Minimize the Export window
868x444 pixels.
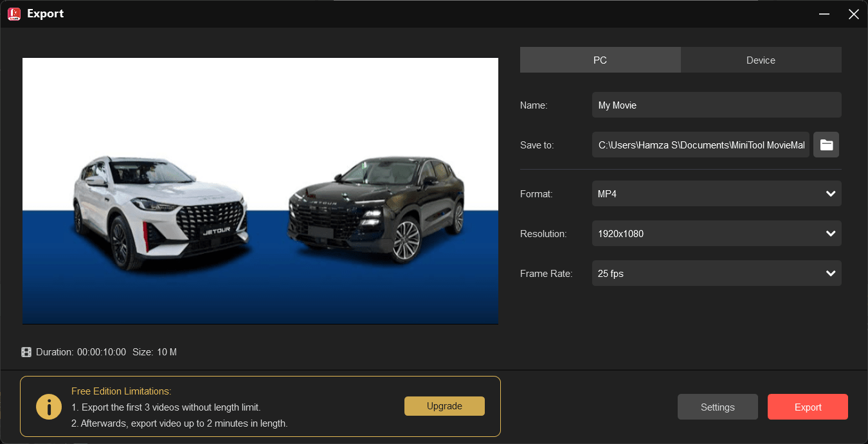point(824,13)
